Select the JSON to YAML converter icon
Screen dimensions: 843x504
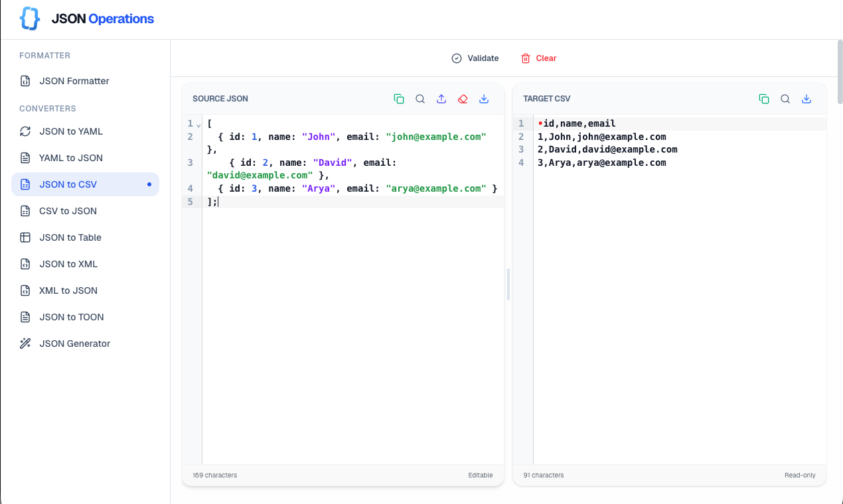tap(25, 131)
